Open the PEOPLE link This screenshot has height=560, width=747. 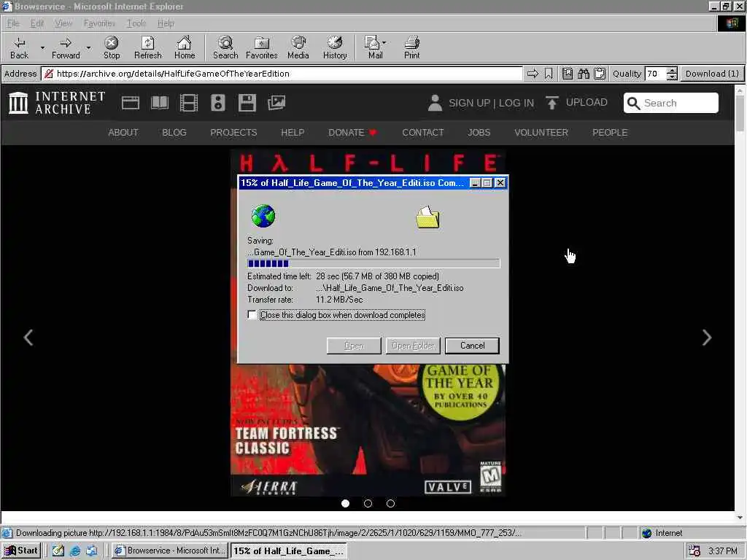click(x=610, y=133)
